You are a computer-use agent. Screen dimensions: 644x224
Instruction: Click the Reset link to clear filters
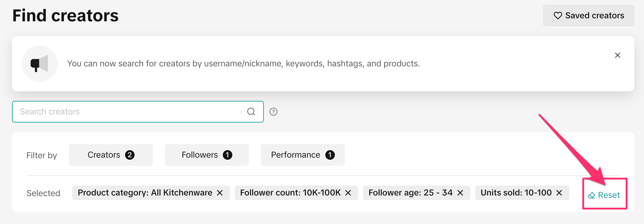tap(609, 195)
